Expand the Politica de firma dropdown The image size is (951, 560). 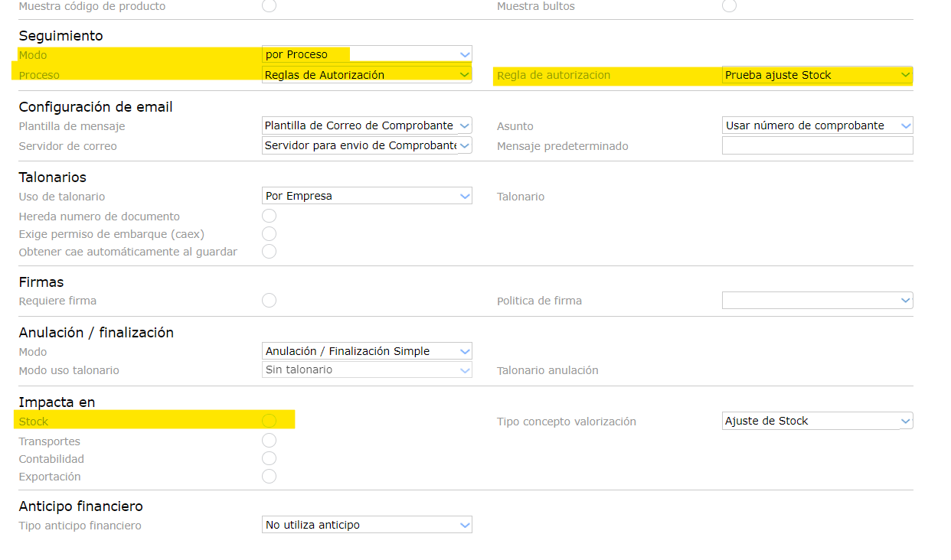point(817,300)
